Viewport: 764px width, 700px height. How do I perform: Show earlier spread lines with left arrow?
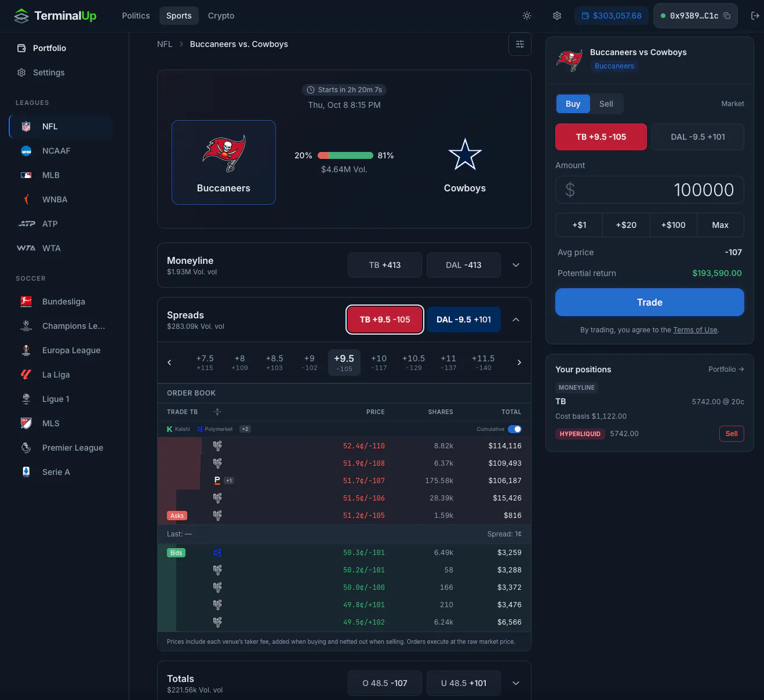point(169,362)
